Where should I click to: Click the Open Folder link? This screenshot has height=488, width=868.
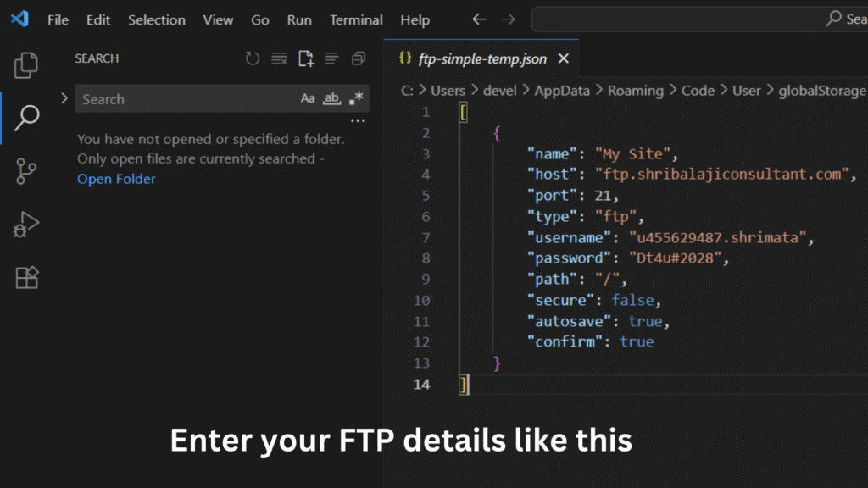[116, 179]
